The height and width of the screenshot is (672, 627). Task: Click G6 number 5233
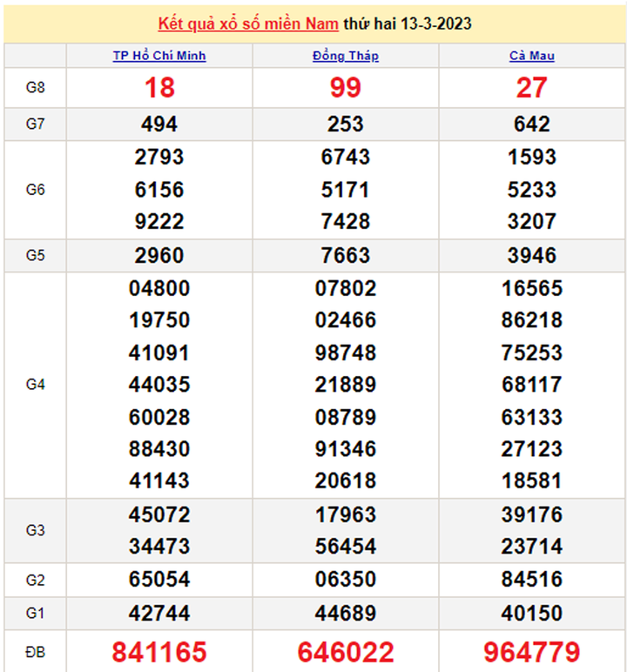click(532, 190)
